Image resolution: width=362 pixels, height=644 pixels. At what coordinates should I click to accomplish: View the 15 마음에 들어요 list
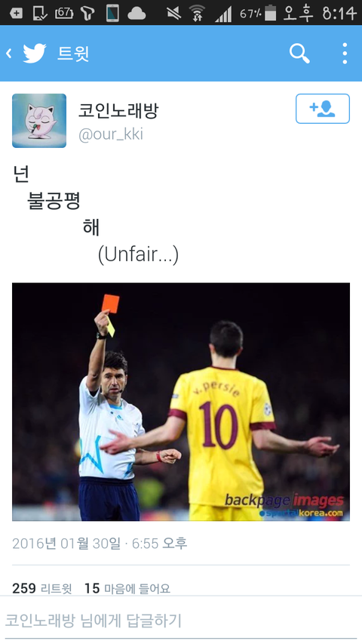click(x=127, y=588)
